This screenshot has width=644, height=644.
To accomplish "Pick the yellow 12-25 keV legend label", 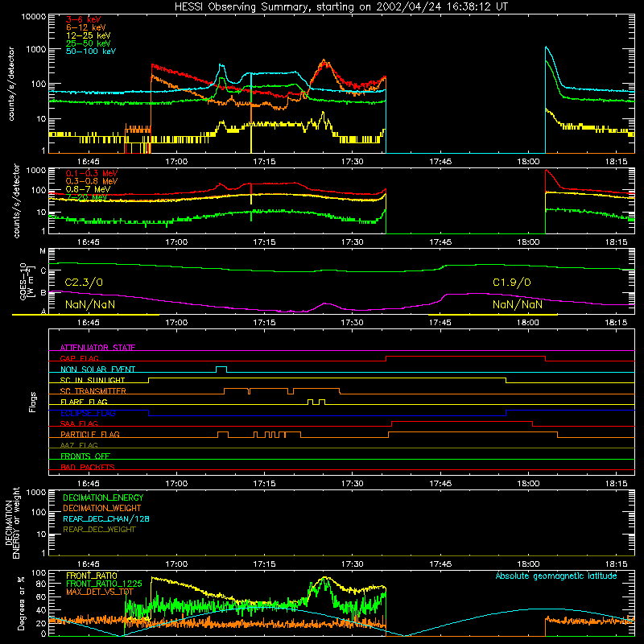I will [89, 35].
